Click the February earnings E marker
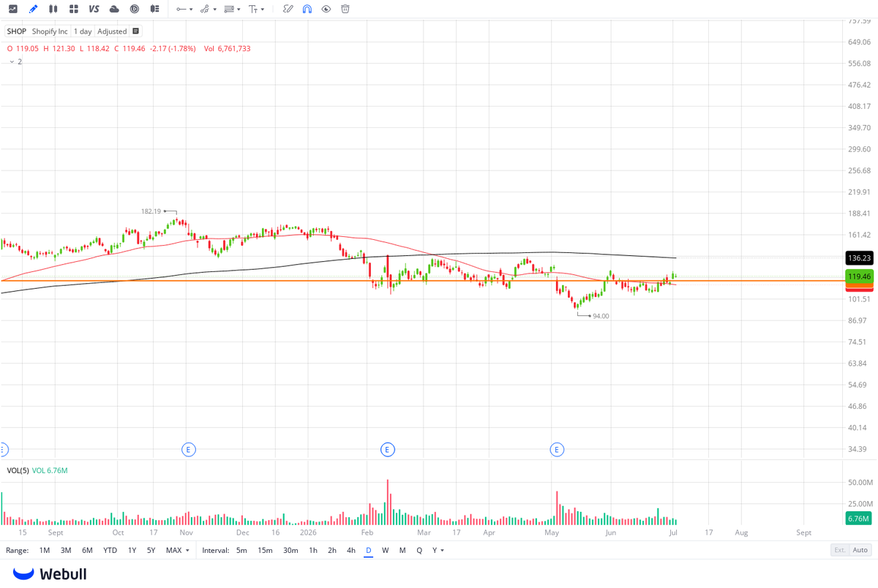878x588 pixels. pyautogui.click(x=388, y=450)
